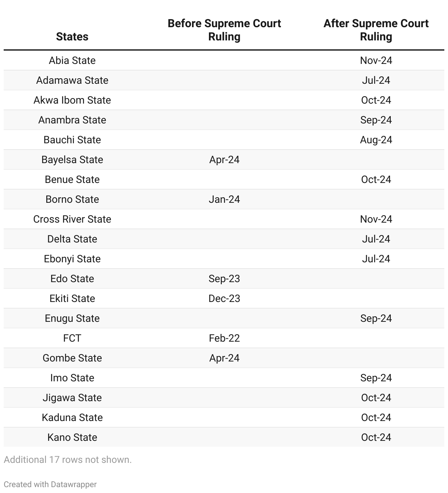
Task: Select the Abia State row label
Action: tap(72, 60)
